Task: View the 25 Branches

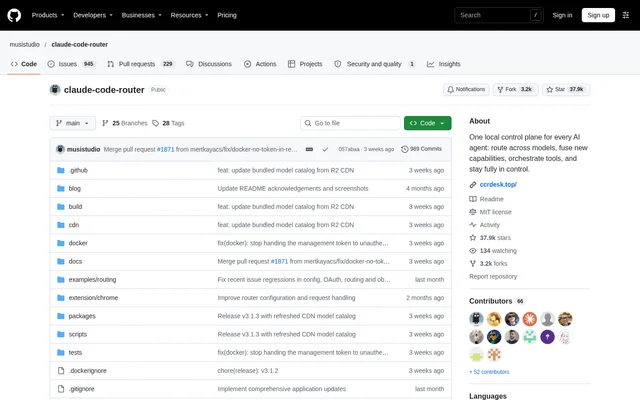Action: click(x=124, y=123)
